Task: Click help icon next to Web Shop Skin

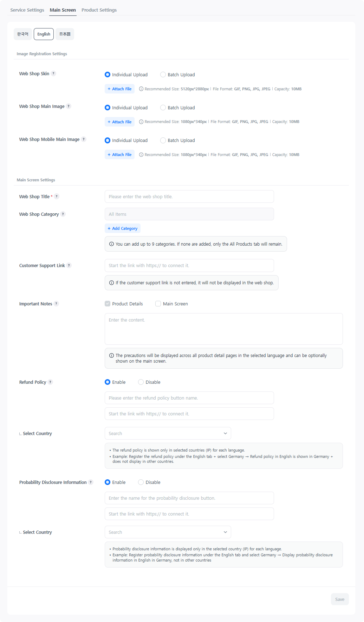Action: click(x=53, y=73)
